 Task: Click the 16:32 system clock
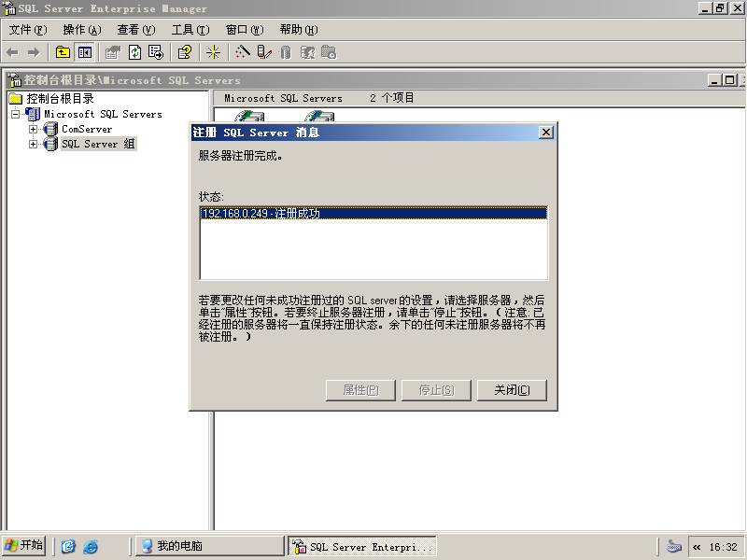[723, 547]
